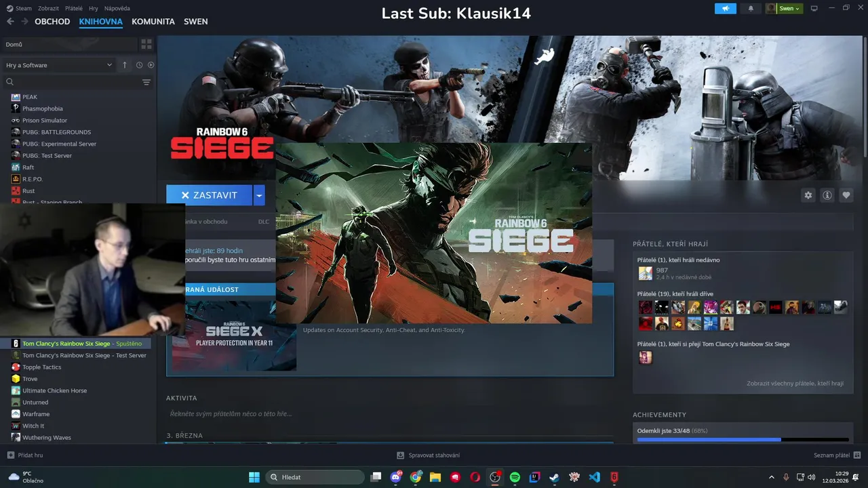Open the Přátelé menu
Screen dimensions: 868x488
click(x=74, y=8)
